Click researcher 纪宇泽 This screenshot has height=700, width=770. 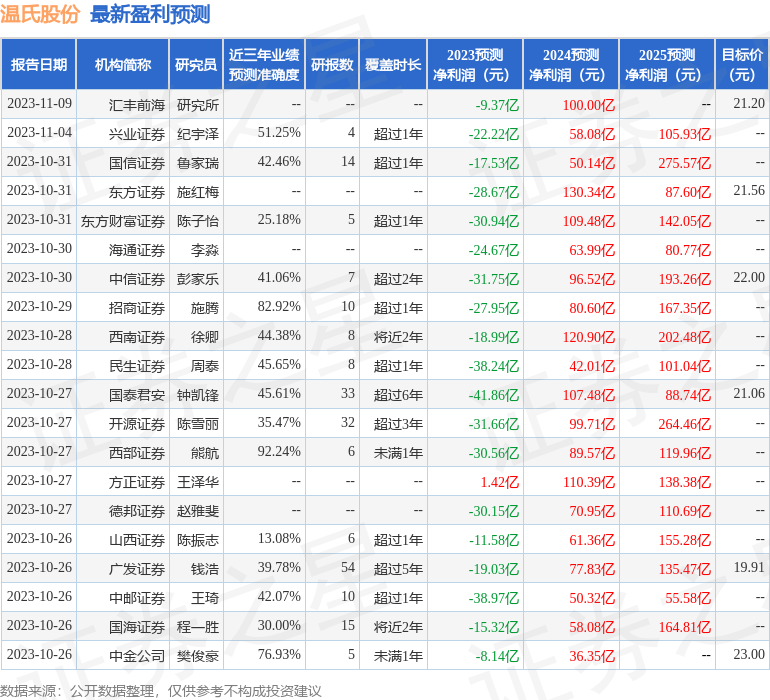(x=198, y=134)
